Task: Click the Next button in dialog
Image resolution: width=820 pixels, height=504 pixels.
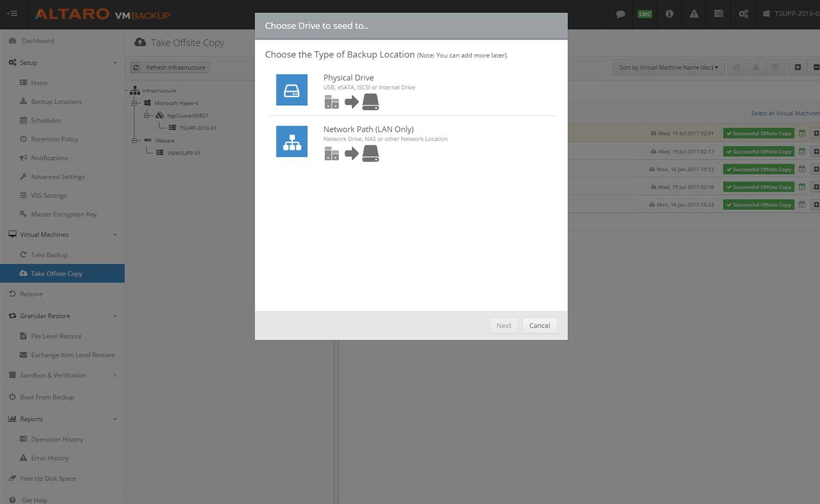Action: (x=503, y=326)
